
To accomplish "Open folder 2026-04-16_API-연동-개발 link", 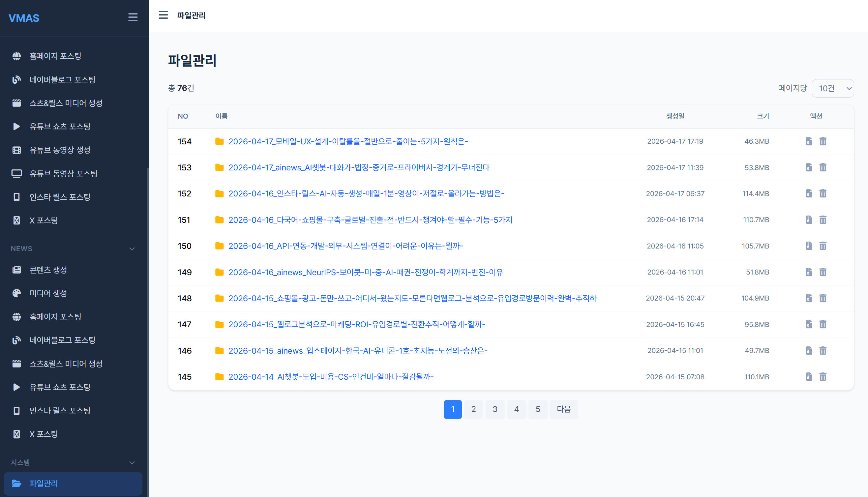I will [345, 246].
